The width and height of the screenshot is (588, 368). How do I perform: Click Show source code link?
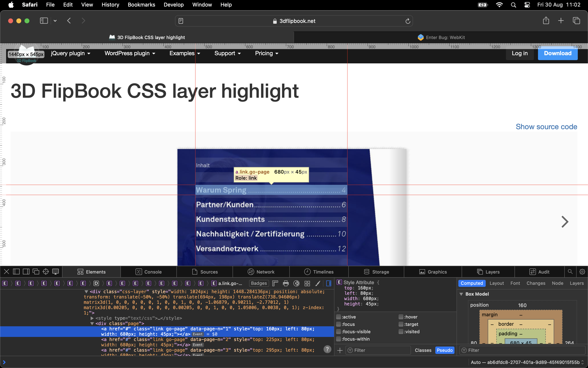pyautogui.click(x=546, y=127)
